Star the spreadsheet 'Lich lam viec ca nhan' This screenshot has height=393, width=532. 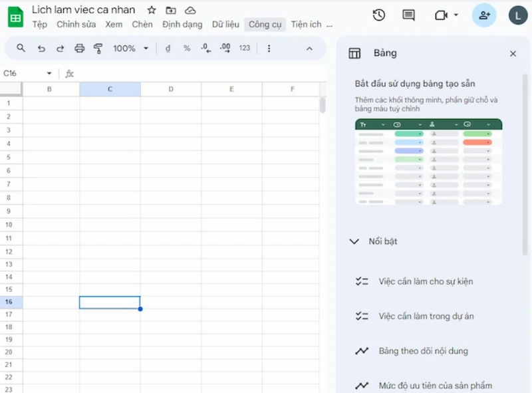pos(151,10)
